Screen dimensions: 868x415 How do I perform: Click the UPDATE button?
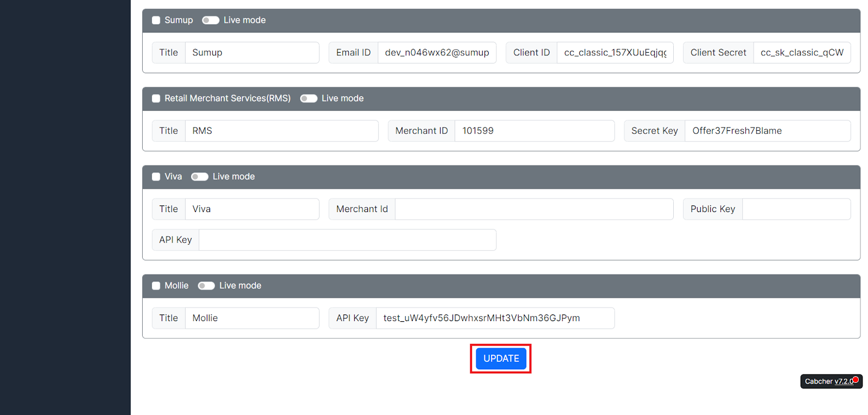pyautogui.click(x=501, y=359)
